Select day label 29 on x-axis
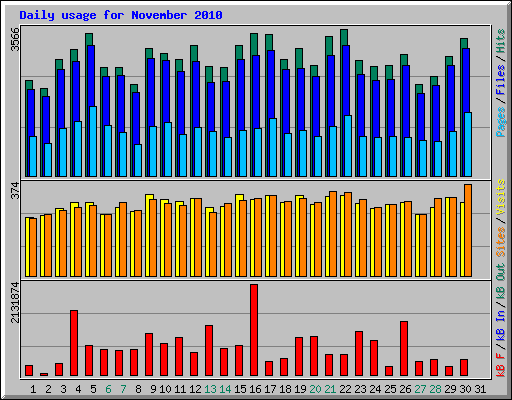This screenshot has width=512, height=400. point(450,389)
